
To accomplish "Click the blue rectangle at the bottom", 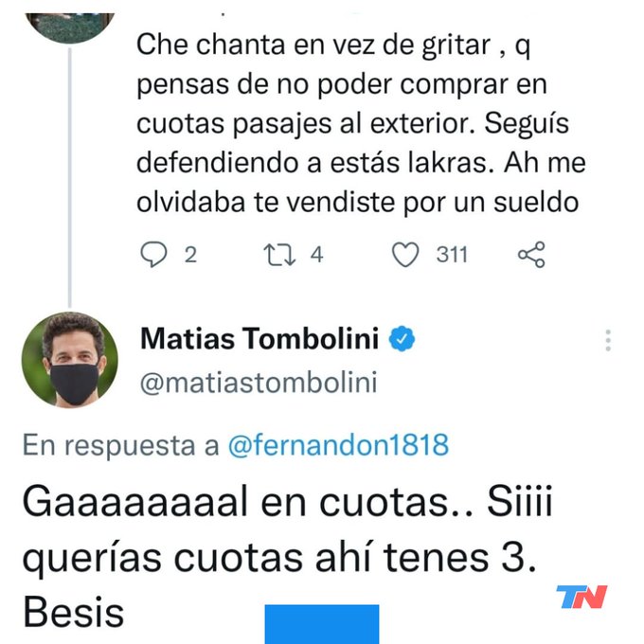I will 321,624.
